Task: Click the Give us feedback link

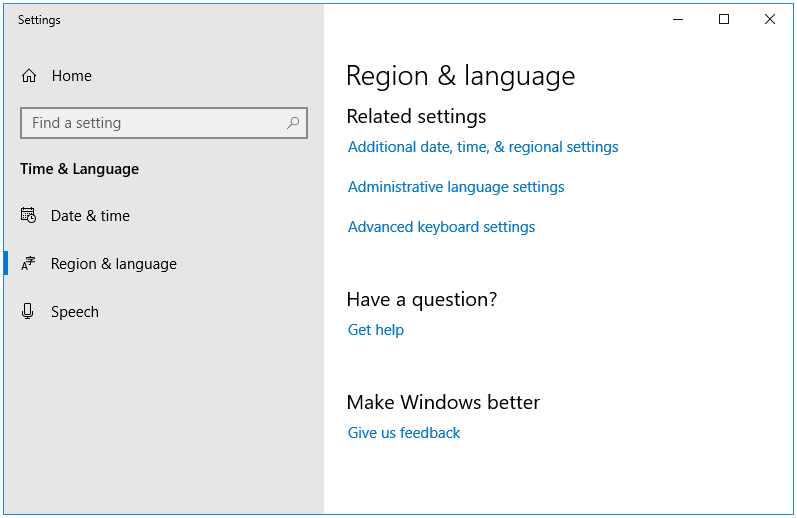Action: [404, 433]
